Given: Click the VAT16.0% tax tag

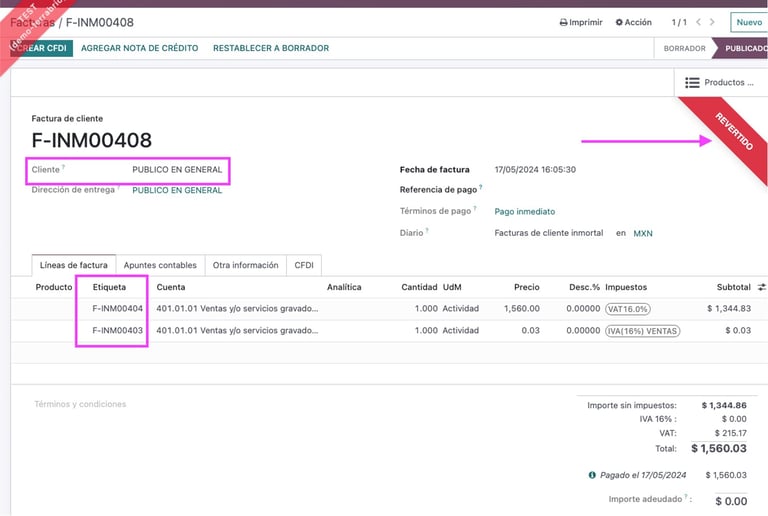Looking at the screenshot, I should 628,309.
